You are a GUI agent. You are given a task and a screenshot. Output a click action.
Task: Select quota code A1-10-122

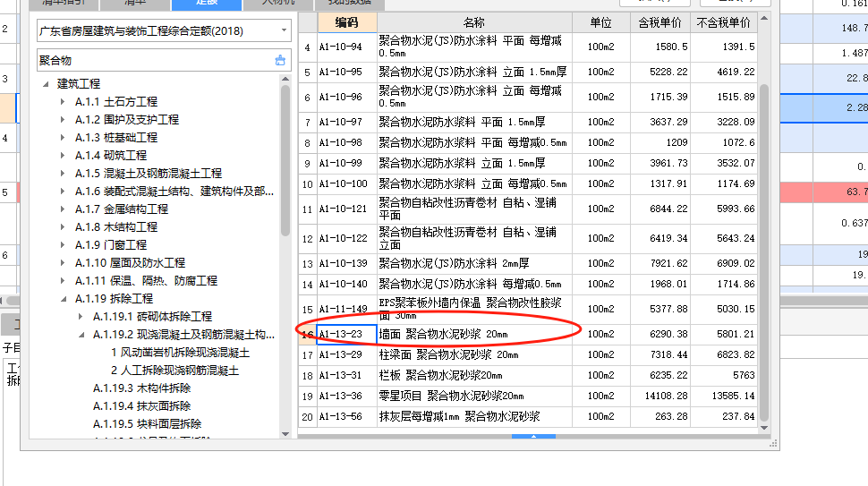click(344, 239)
